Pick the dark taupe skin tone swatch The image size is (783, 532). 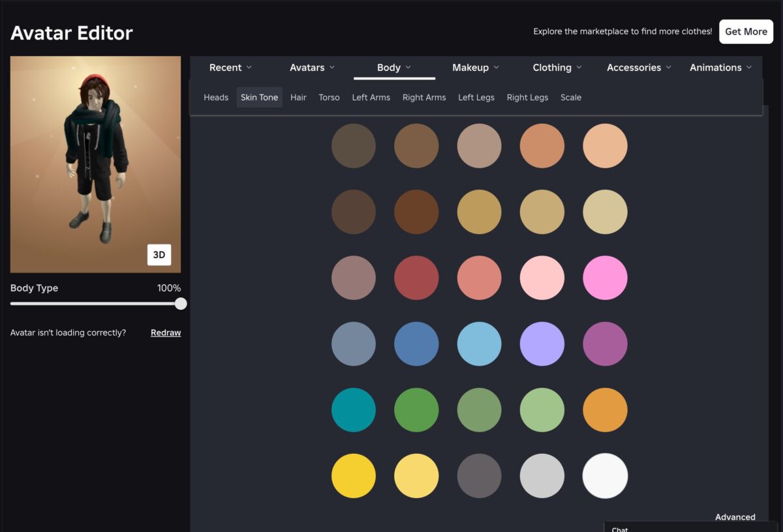pyautogui.click(x=354, y=146)
